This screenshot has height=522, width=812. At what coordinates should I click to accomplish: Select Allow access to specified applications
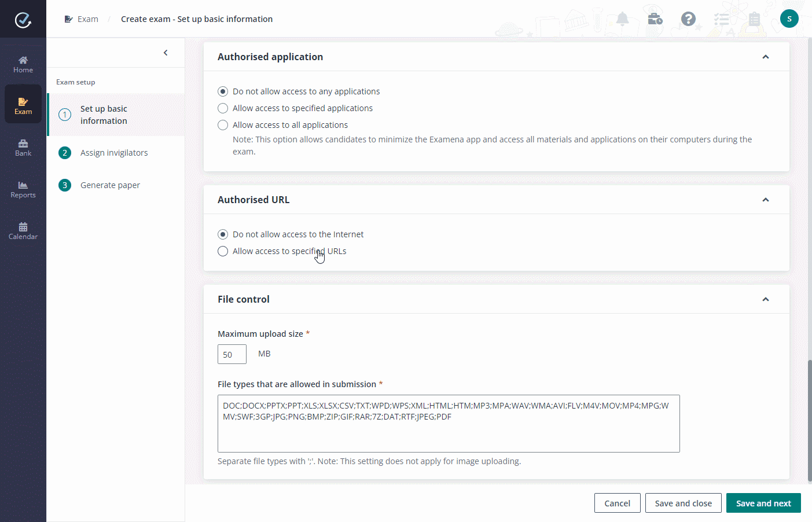(x=223, y=108)
